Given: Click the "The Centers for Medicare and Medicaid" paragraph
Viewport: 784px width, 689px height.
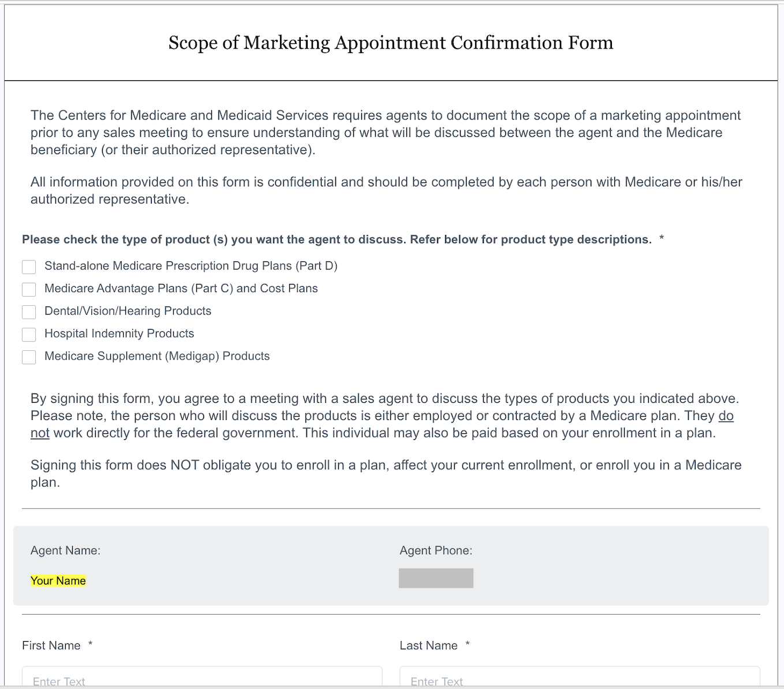Looking at the screenshot, I should [x=386, y=132].
